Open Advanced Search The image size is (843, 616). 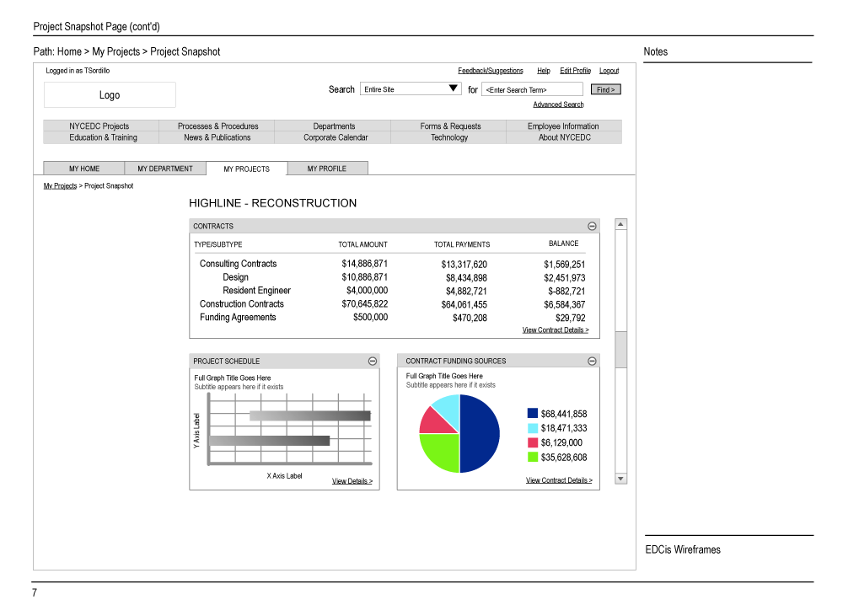[558, 104]
